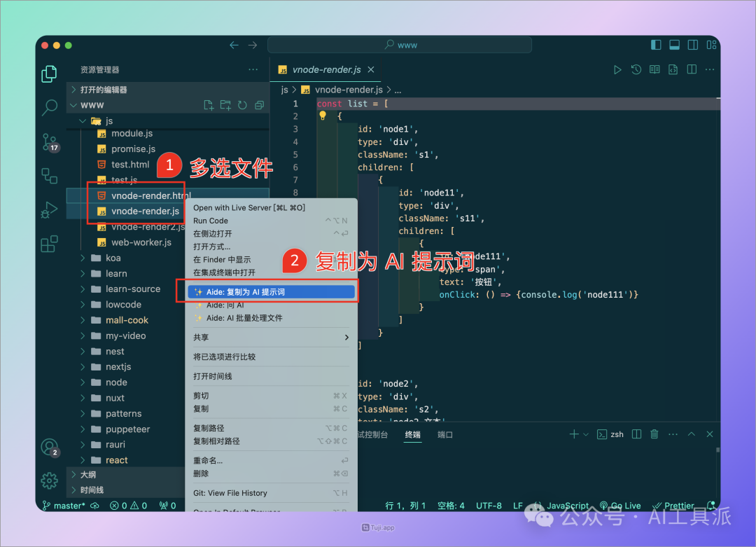The width and height of the screenshot is (756, 547).
Task: Click the www command center search box
Action: [x=400, y=45]
